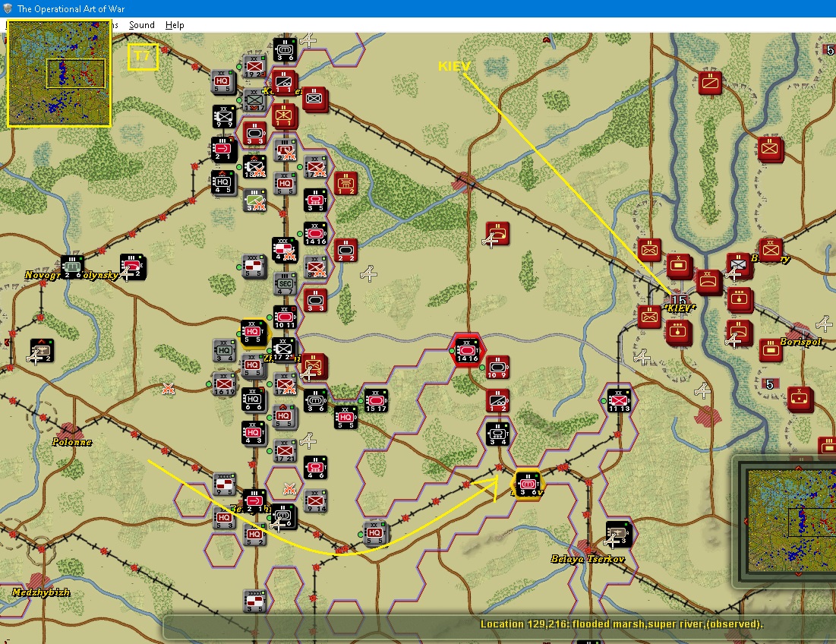The image size is (836, 644).
Task: Click the 'Belaya Tserkov' town label
Action: click(587, 559)
